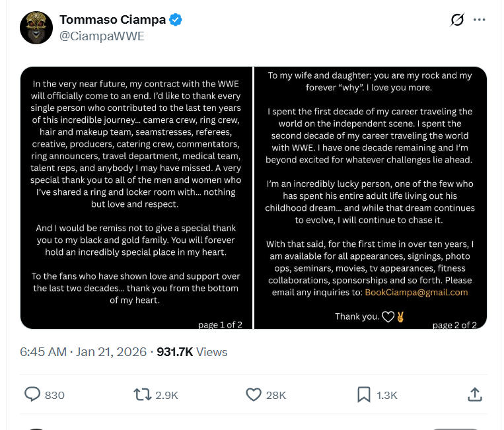Screen dimensions: 504x430
Task: Click the @CiampaWWE handle
Action: coord(102,36)
